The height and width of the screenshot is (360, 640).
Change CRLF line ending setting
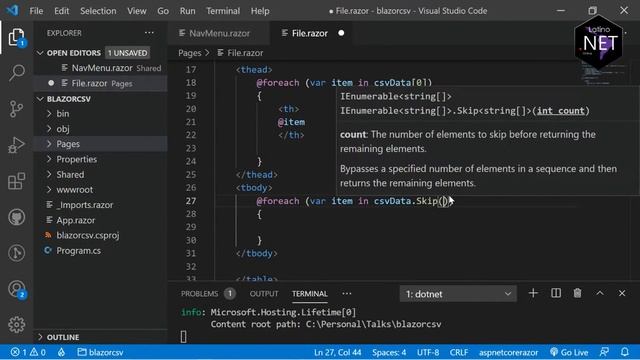click(459, 352)
